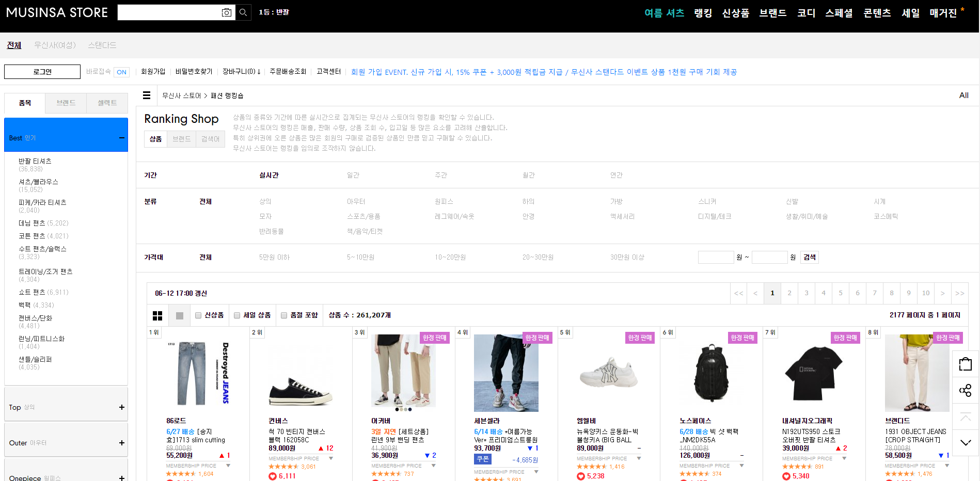Viewport: 980px width, 481px height.
Task: Switch to single gray list view icon
Action: (x=180, y=315)
